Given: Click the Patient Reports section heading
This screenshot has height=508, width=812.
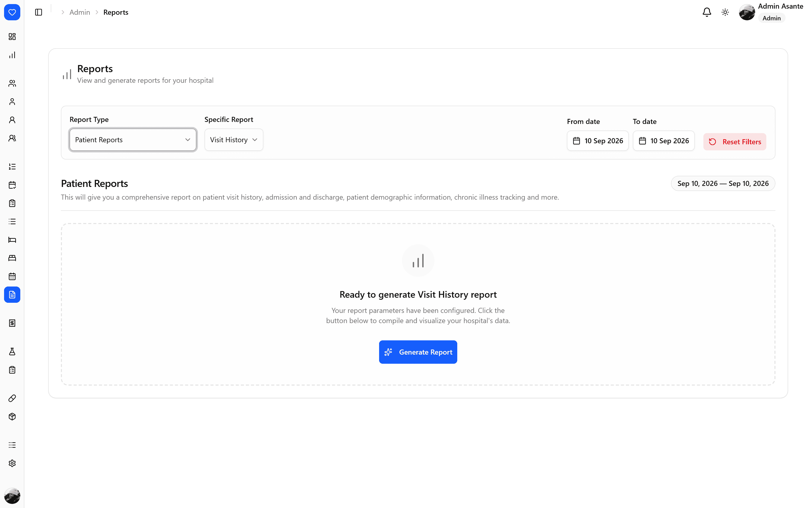Looking at the screenshot, I should (95, 183).
